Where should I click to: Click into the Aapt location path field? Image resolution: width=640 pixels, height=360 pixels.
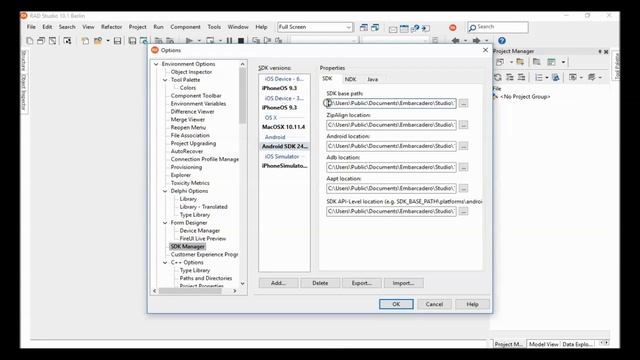click(x=391, y=189)
